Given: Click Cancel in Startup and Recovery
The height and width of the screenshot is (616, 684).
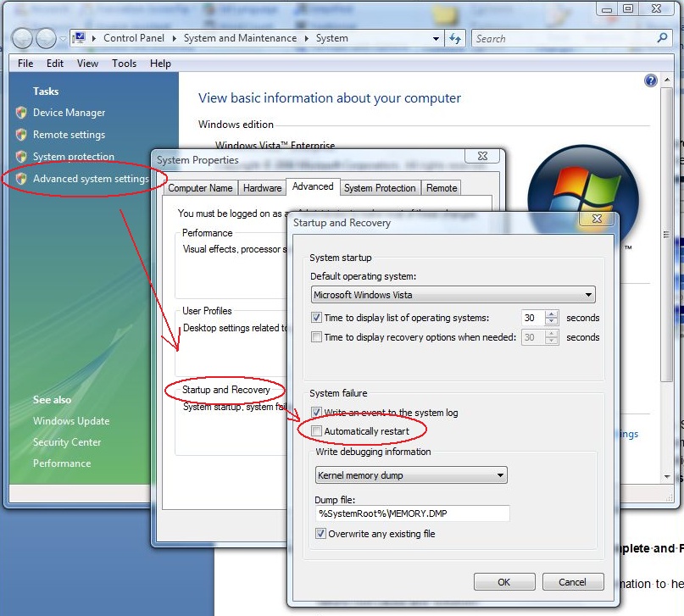Looking at the screenshot, I should point(573,582).
